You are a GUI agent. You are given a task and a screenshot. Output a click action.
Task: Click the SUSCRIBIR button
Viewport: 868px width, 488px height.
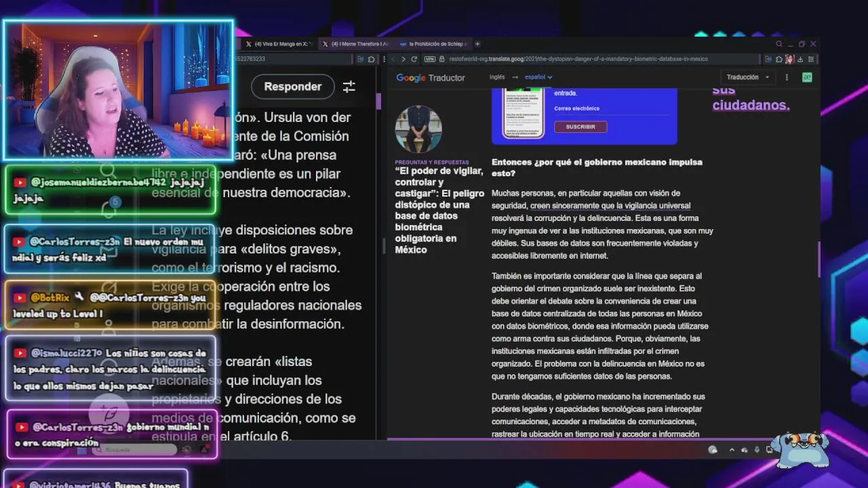(x=580, y=127)
